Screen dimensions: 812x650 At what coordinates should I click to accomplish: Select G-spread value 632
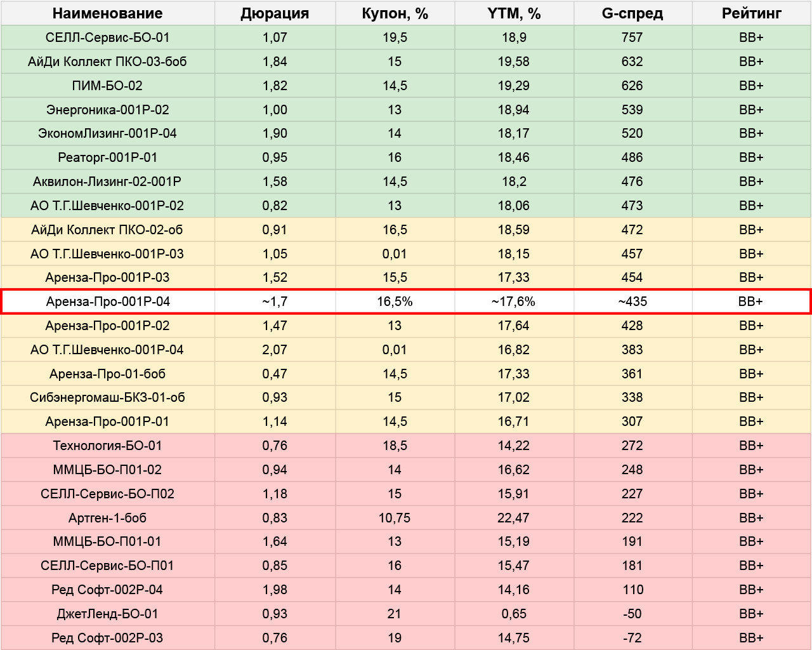point(632,62)
